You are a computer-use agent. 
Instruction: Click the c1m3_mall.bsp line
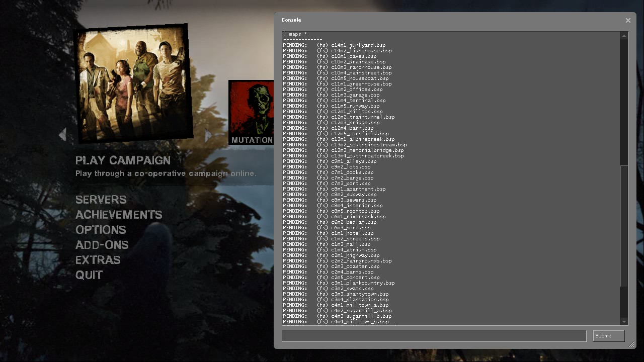click(327, 244)
